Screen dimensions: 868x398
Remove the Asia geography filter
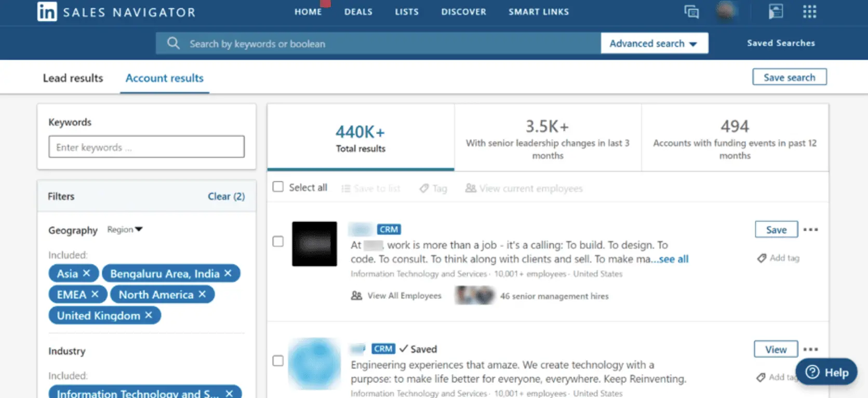tap(87, 273)
